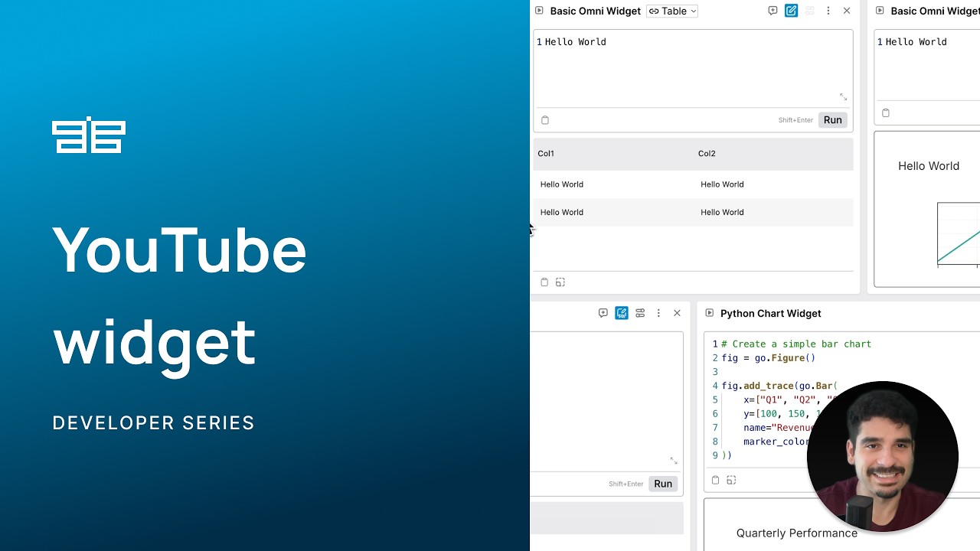Click the dashed-square icon in Python Chart Widget

[x=731, y=481]
